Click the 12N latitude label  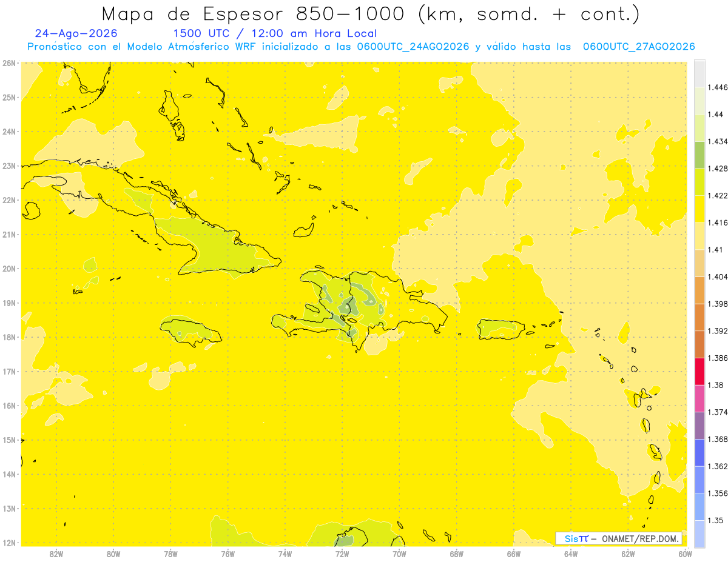click(x=9, y=543)
